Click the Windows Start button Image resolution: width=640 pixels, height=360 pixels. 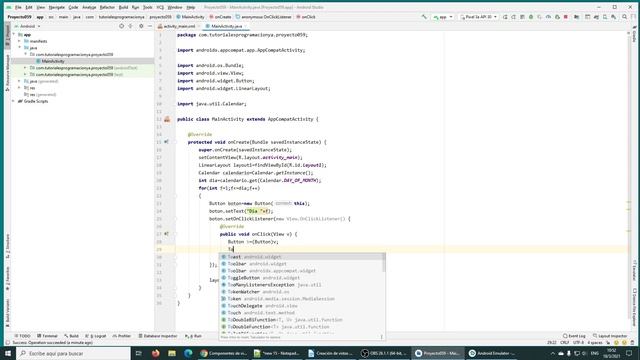pyautogui.click(x=8, y=353)
